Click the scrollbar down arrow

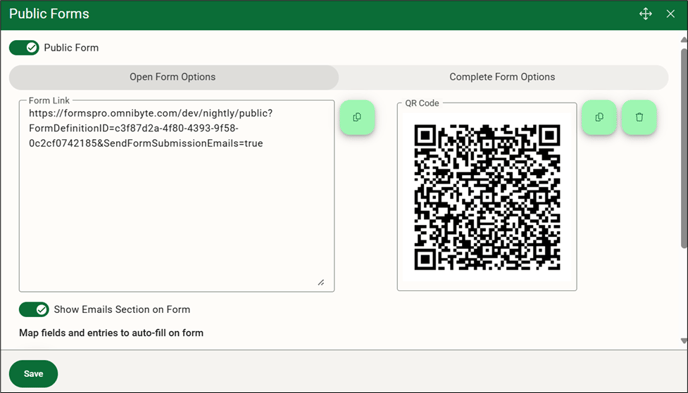tap(684, 341)
